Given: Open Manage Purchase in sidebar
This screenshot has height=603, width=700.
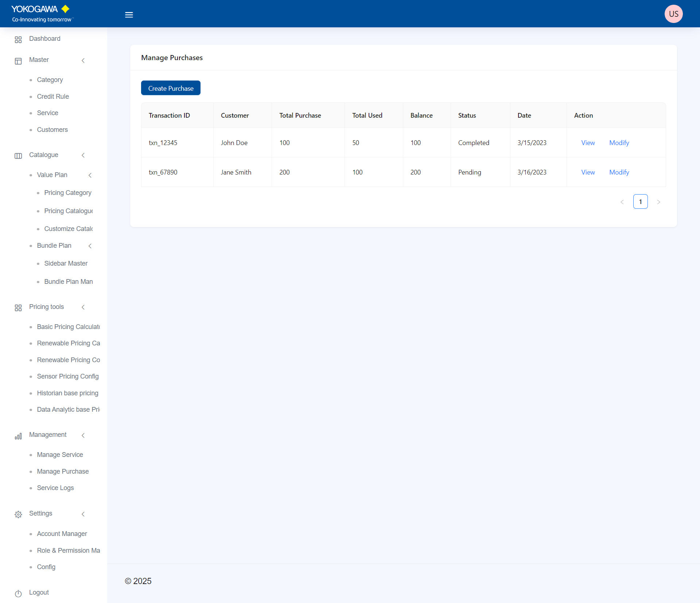Looking at the screenshot, I should pos(63,471).
